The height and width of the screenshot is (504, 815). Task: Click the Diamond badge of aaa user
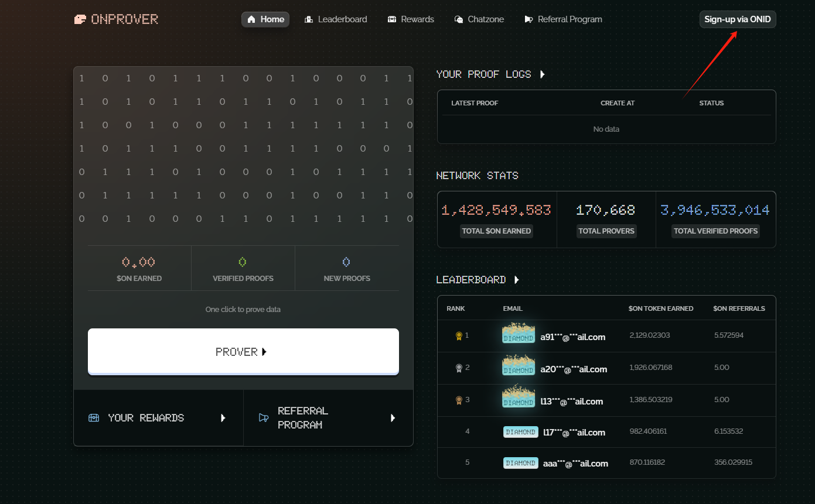(x=520, y=463)
